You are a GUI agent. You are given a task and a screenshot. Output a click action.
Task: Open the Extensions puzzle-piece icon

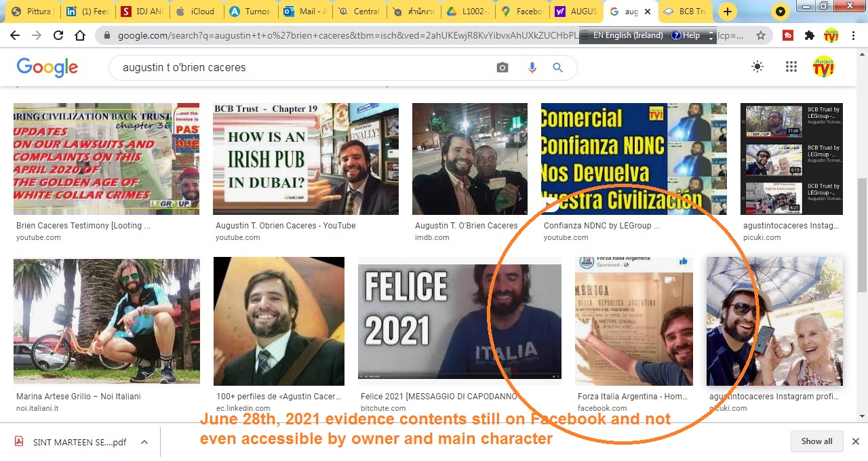pyautogui.click(x=810, y=35)
